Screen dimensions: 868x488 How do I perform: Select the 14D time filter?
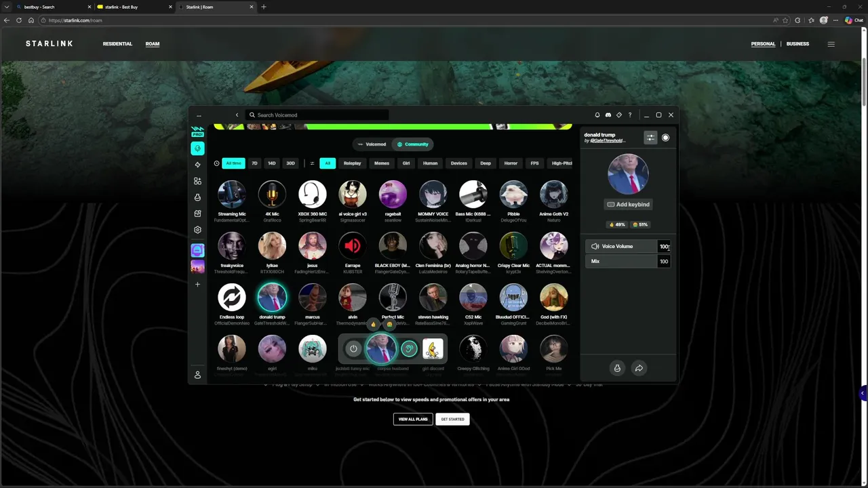[271, 163]
